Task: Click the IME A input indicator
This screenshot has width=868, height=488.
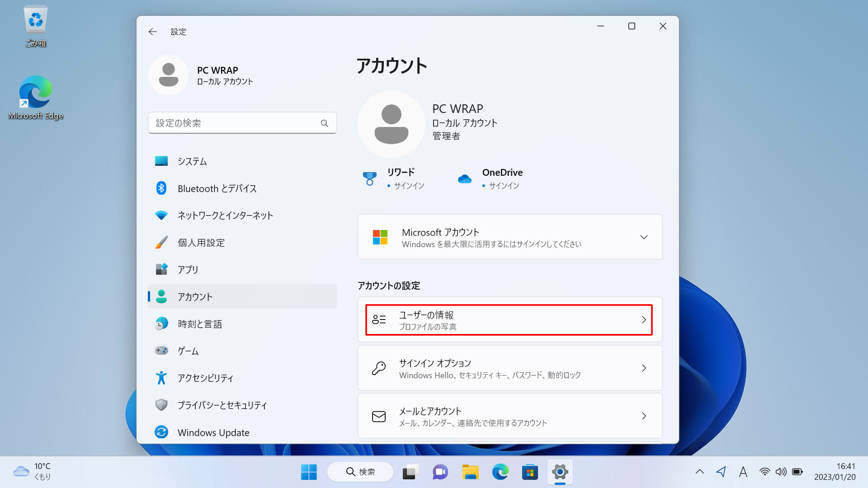Action: pos(743,472)
